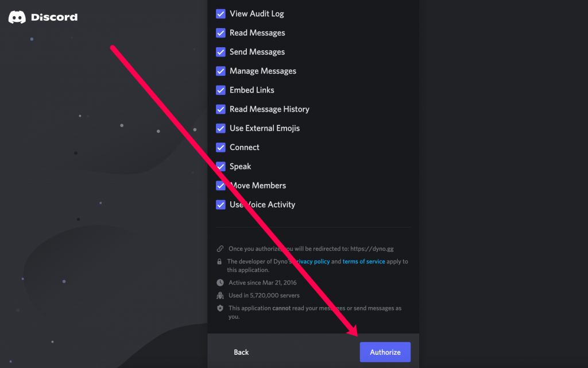Viewport: 588px width, 368px height.
Task: Click the Discord logo icon
Action: pyautogui.click(x=16, y=17)
